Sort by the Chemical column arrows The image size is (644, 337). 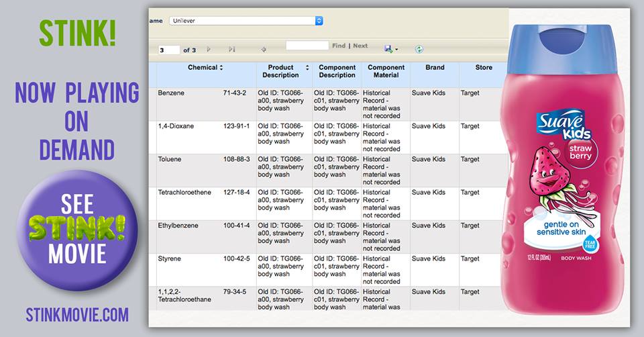pyautogui.click(x=221, y=67)
